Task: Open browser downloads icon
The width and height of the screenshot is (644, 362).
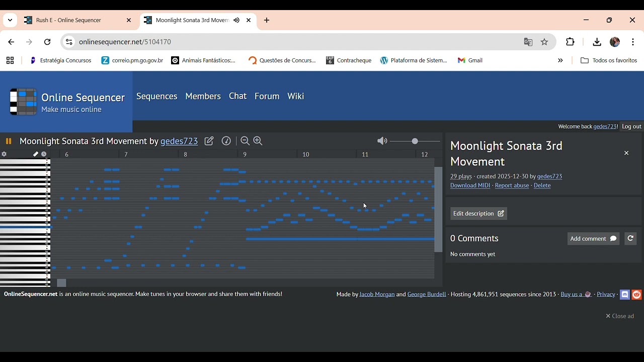Action: [x=597, y=42]
